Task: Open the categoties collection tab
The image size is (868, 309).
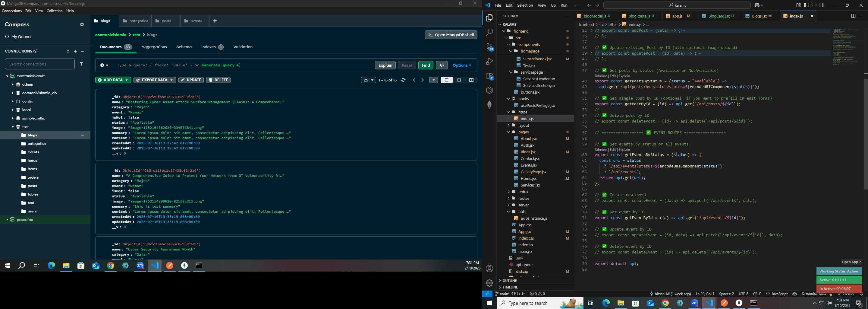Action: point(135,21)
